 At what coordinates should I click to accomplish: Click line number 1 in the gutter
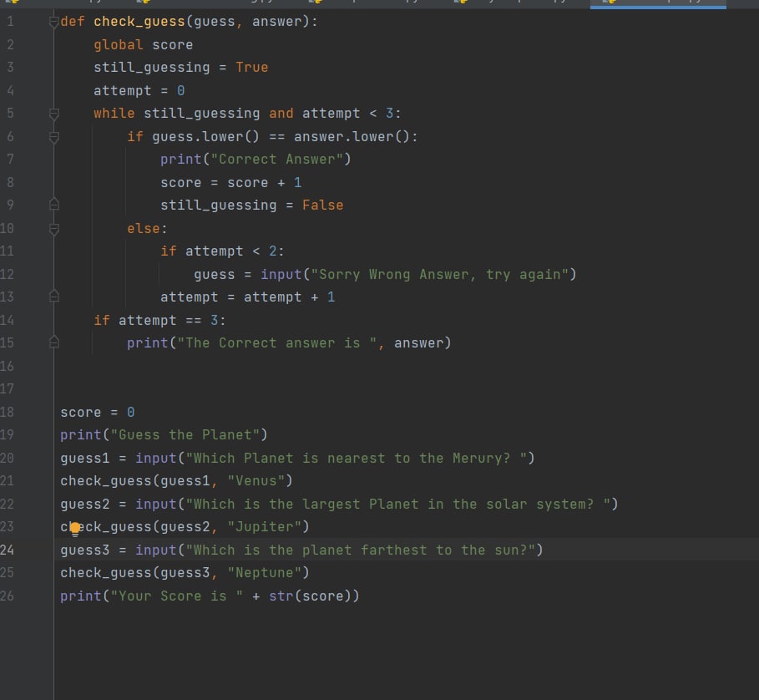coord(10,22)
